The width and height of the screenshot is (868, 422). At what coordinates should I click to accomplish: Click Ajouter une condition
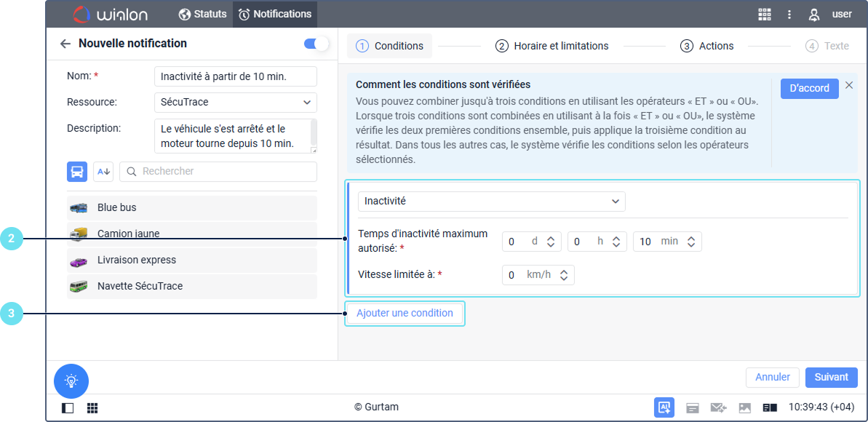tap(405, 313)
